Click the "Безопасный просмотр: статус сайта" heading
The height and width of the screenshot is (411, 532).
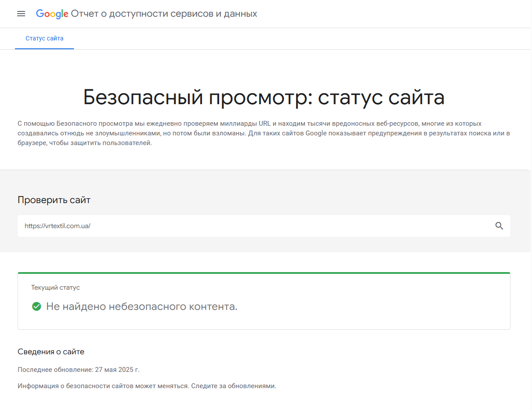click(264, 98)
